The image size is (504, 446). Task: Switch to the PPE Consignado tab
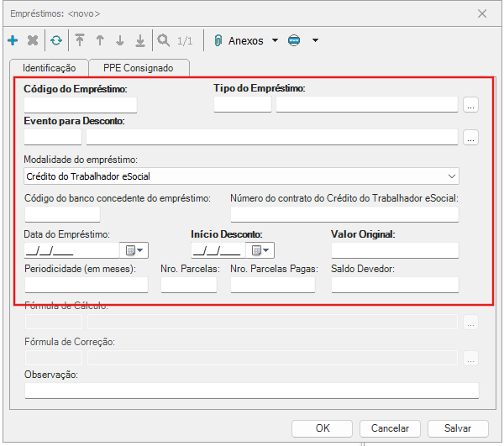[x=138, y=68]
